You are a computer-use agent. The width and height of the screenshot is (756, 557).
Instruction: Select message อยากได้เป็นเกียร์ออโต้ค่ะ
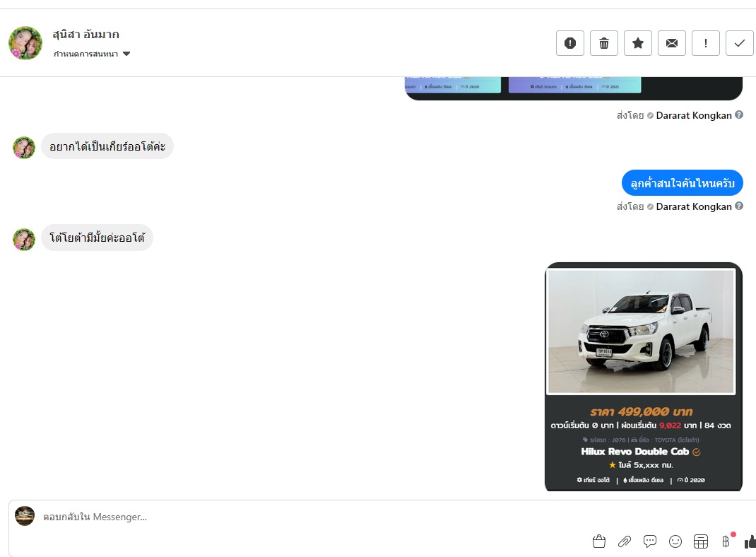[x=107, y=146]
